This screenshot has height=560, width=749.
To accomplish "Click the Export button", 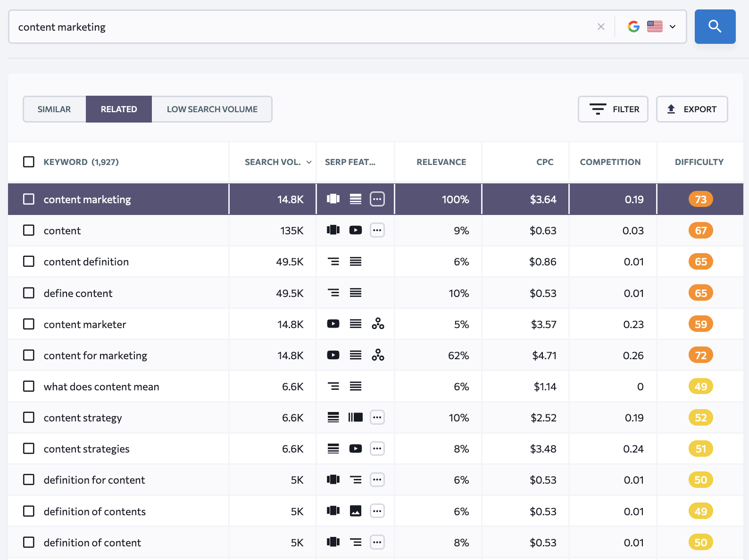I will point(691,109).
